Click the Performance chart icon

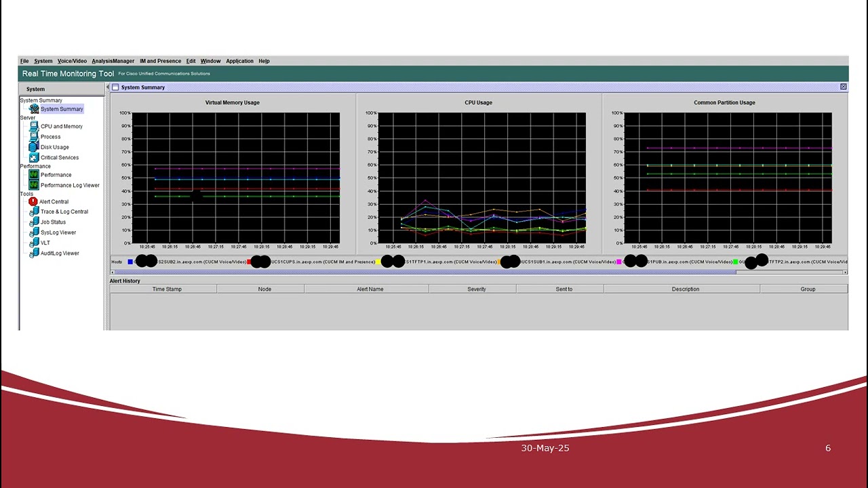point(34,175)
